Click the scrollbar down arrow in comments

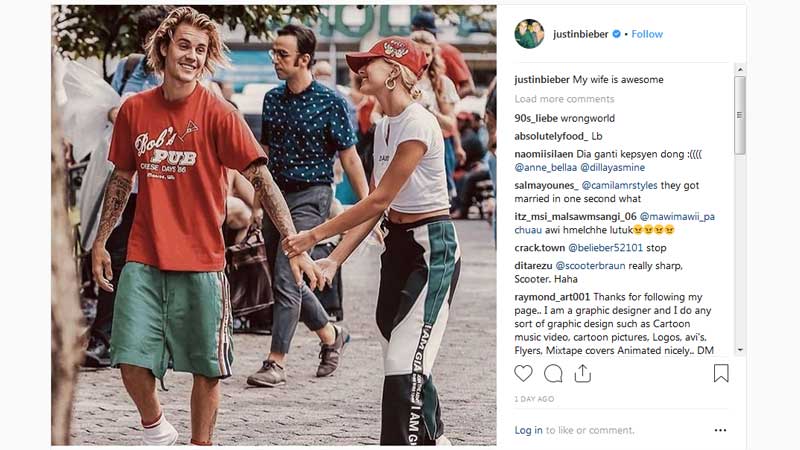[740, 350]
